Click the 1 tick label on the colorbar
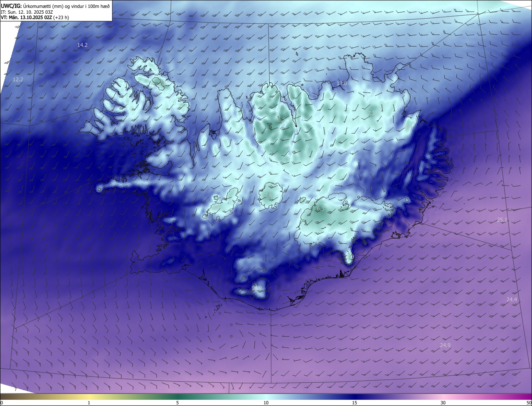532x406 pixels. pyautogui.click(x=89, y=403)
